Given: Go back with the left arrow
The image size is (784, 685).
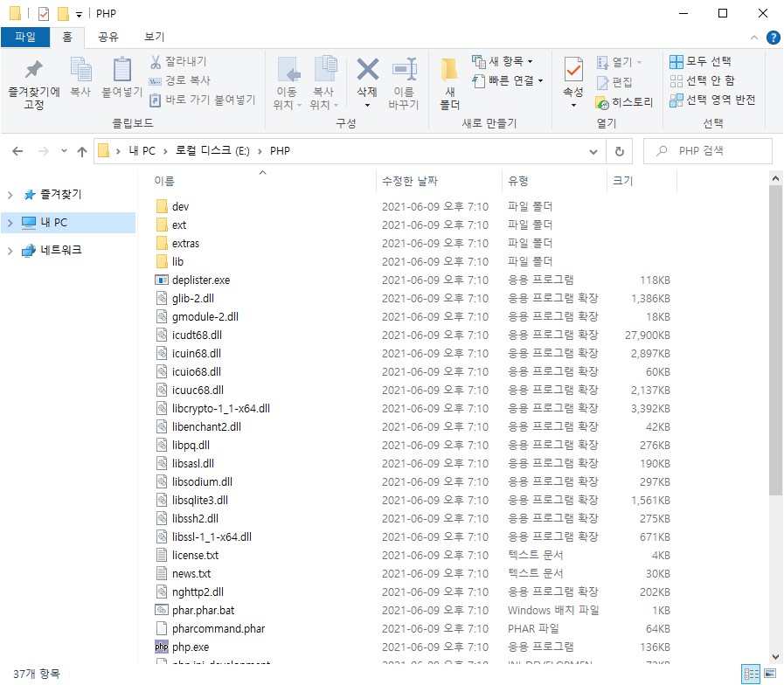Looking at the screenshot, I should [x=17, y=151].
